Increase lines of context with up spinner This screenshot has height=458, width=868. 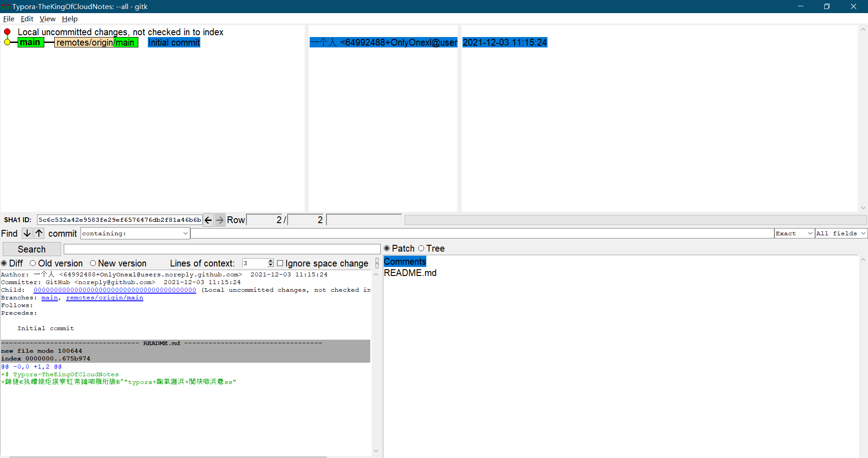tap(270, 261)
